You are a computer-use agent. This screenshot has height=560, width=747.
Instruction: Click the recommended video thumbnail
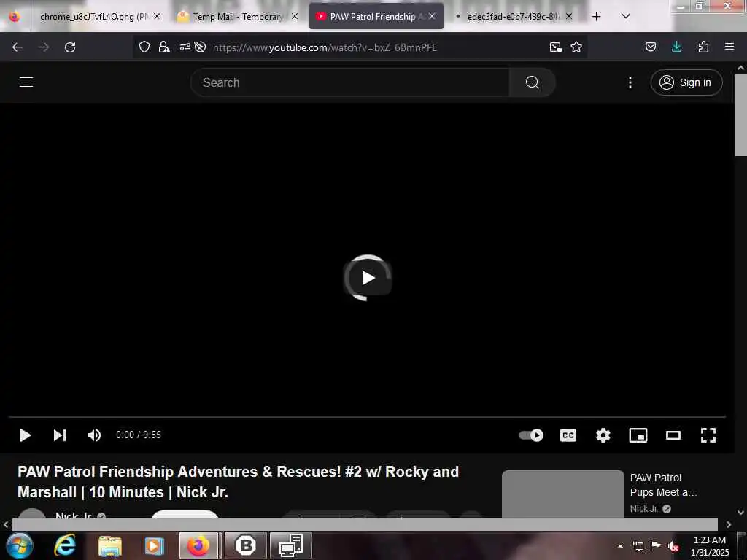[x=563, y=494]
